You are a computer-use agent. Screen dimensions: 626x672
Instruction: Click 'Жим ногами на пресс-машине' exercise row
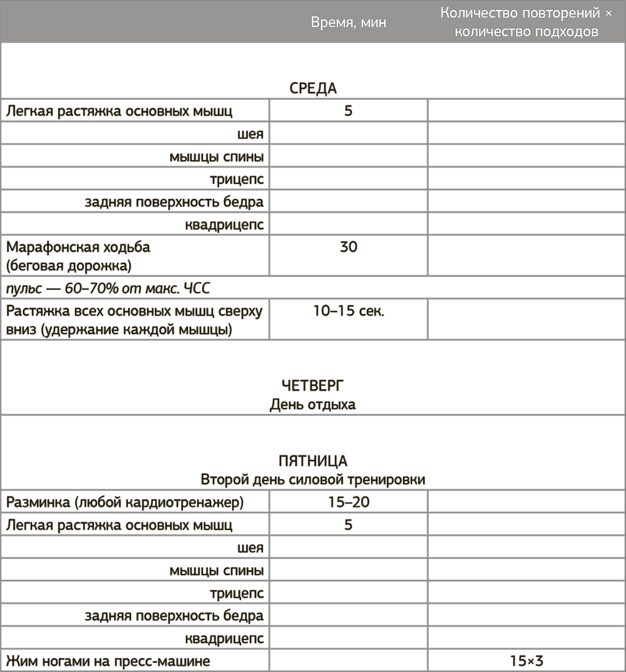(108, 661)
